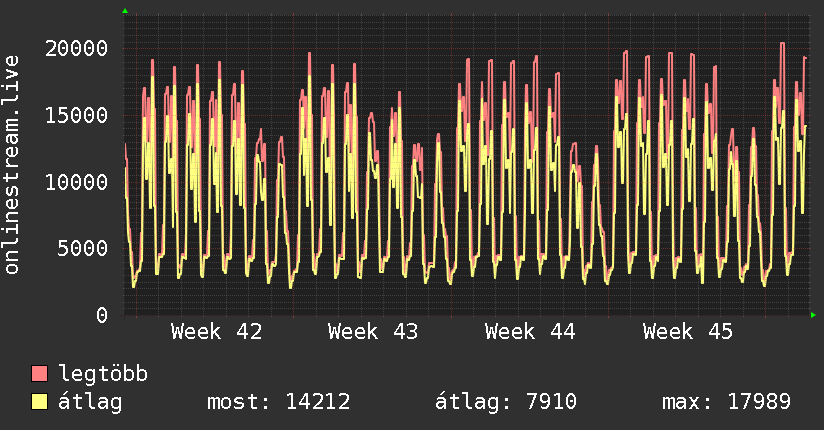This screenshot has height=430, width=824.
Task: Click the pink legtöbb legend swatch
Action: (39, 373)
